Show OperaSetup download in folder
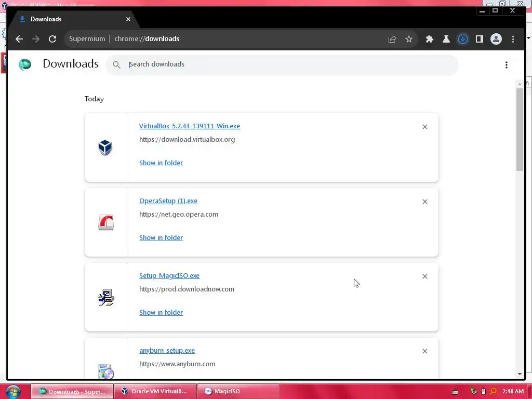 tap(161, 238)
